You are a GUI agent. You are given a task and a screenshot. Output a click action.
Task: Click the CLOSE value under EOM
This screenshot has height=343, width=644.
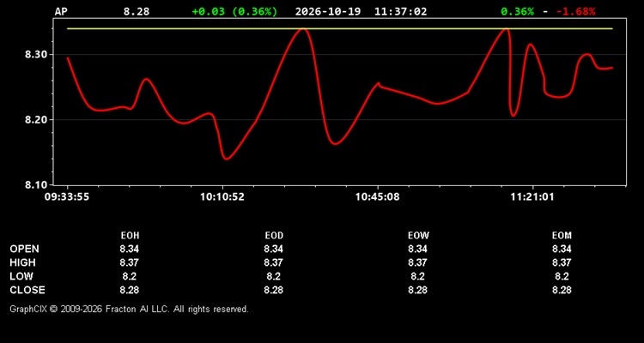pyautogui.click(x=562, y=290)
